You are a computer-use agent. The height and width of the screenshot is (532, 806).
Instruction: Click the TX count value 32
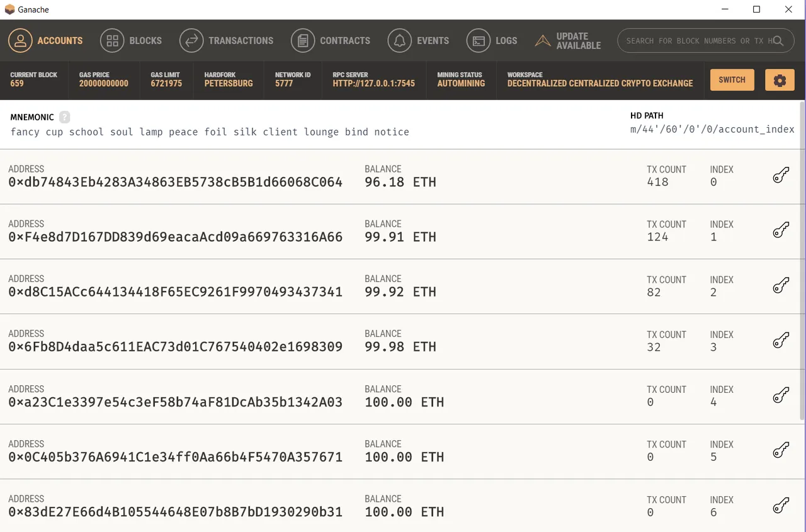point(654,347)
